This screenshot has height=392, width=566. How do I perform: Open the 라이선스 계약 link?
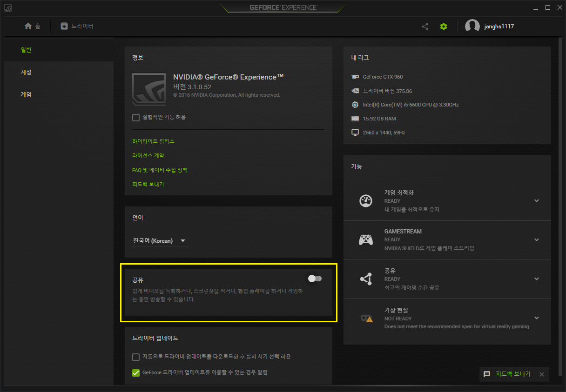148,155
